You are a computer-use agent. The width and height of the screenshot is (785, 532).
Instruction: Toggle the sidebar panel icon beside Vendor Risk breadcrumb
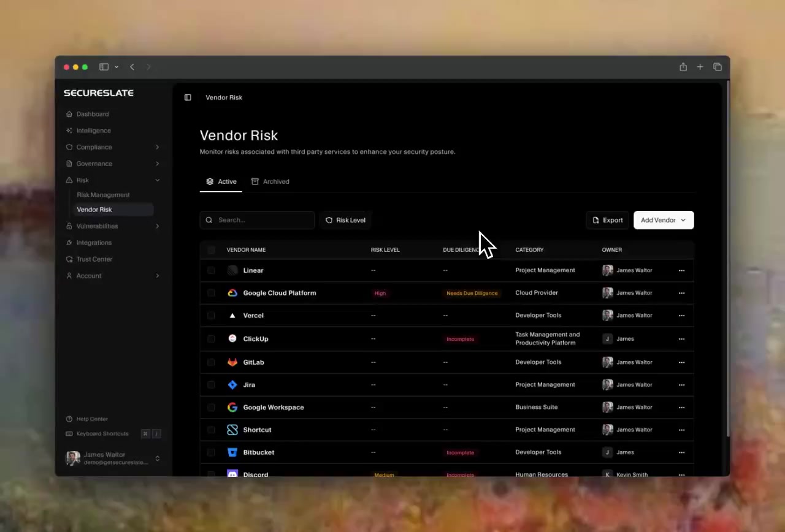tap(188, 97)
